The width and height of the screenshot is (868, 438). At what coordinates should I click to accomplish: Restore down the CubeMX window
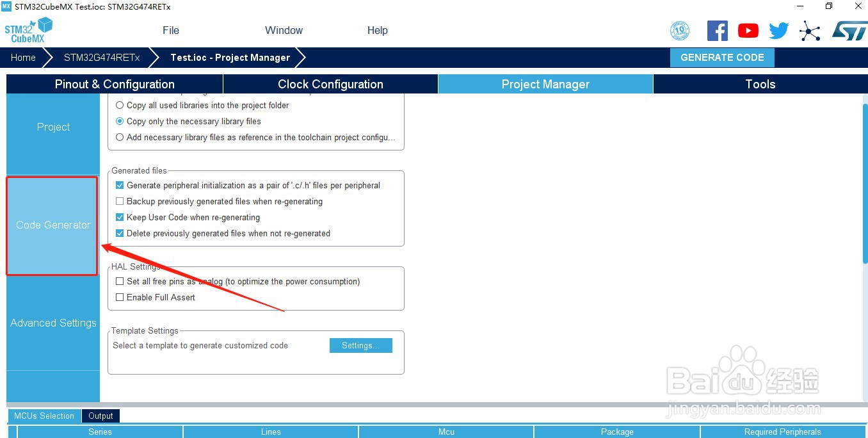pos(829,6)
